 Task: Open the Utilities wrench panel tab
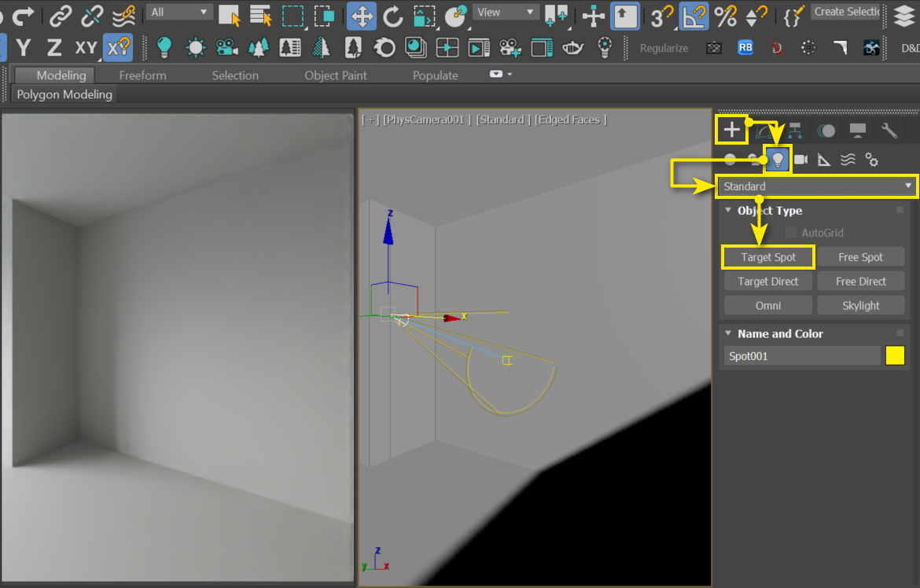[x=889, y=130]
